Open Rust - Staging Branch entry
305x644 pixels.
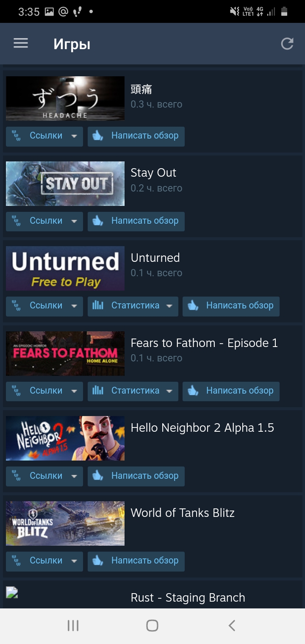(x=188, y=598)
